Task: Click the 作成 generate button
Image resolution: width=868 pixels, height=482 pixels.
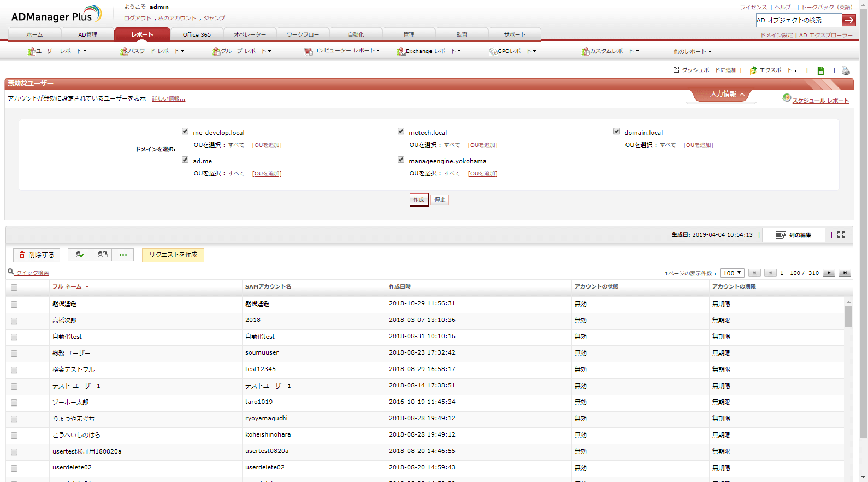Action: 418,200
